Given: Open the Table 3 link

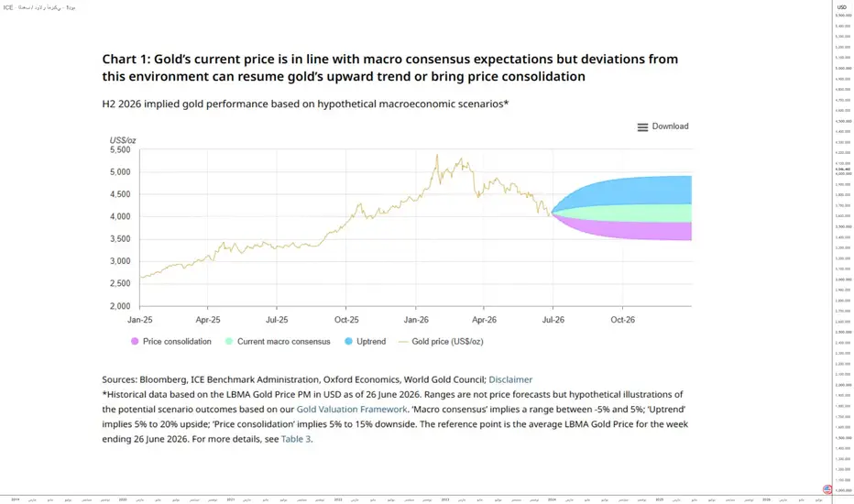Looking at the screenshot, I should pos(296,439).
